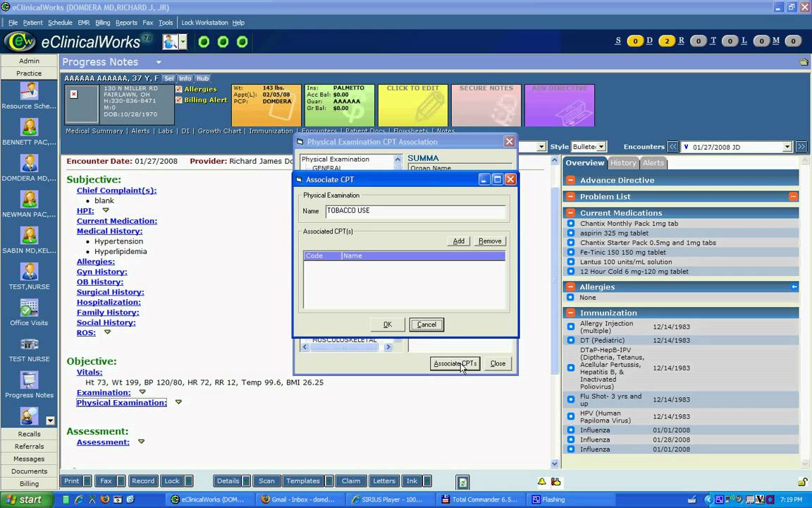This screenshot has height=508, width=812.
Task: Open the Patient menu
Action: click(32, 23)
